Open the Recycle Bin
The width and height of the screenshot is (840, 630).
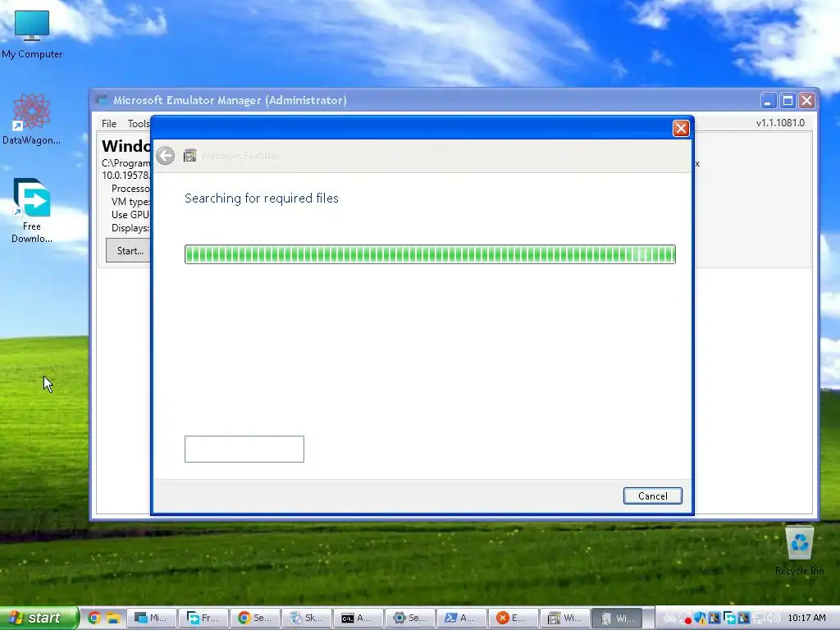[799, 550]
